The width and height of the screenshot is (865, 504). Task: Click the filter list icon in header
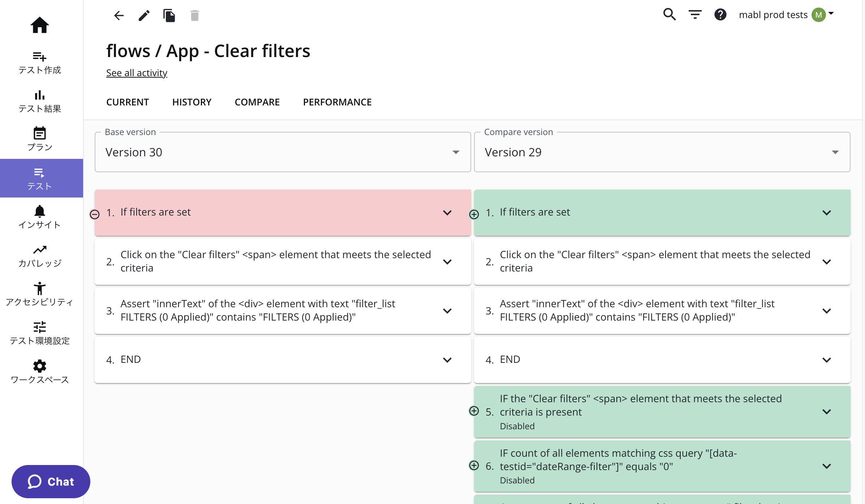[694, 14]
